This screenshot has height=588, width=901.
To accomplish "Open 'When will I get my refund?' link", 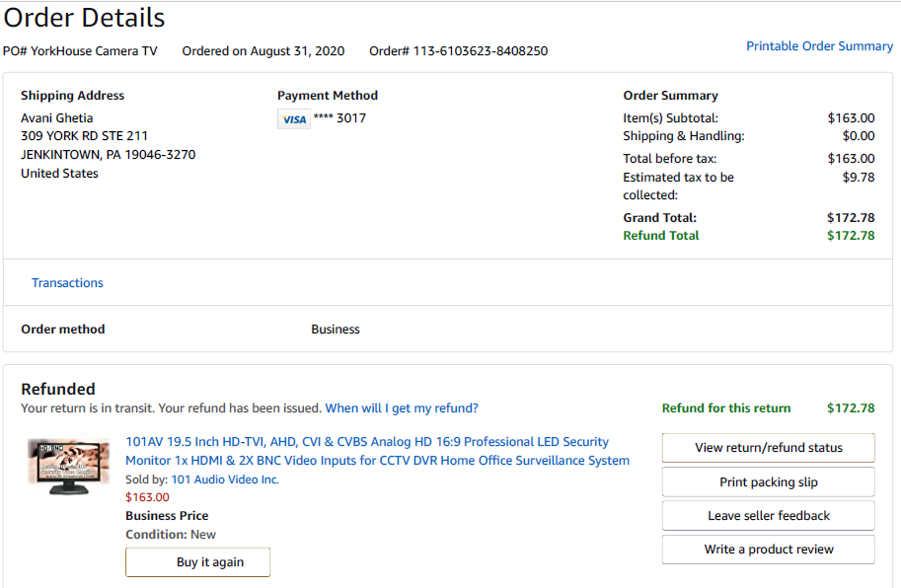I will (402, 408).
